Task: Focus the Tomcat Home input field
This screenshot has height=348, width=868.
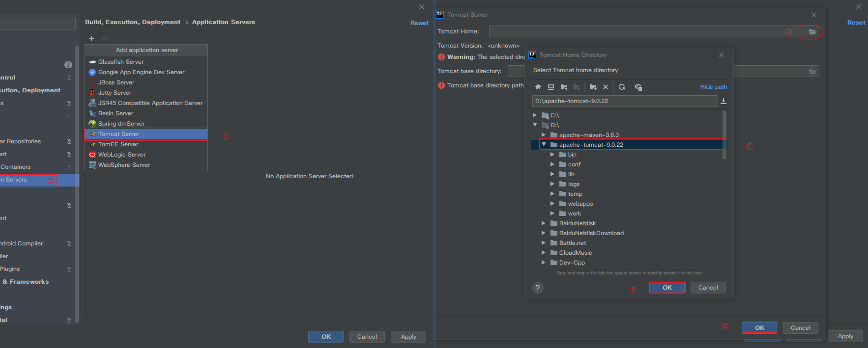Action: (x=654, y=31)
